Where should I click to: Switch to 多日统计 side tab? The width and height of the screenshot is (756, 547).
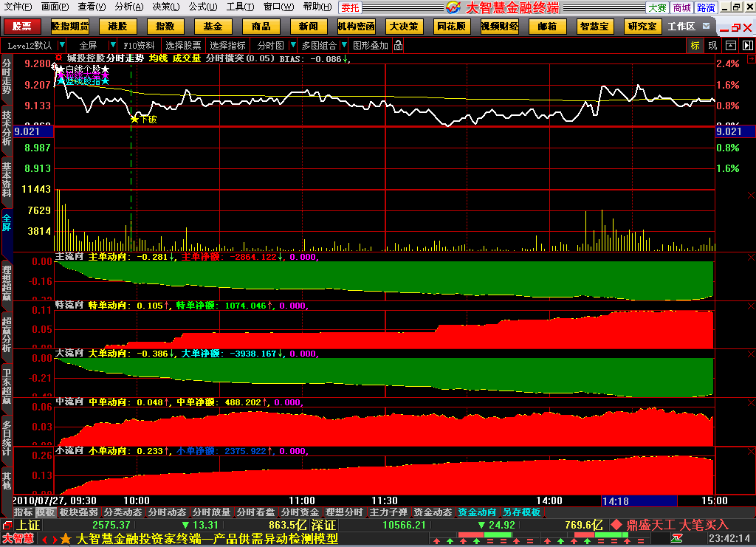click(6, 438)
